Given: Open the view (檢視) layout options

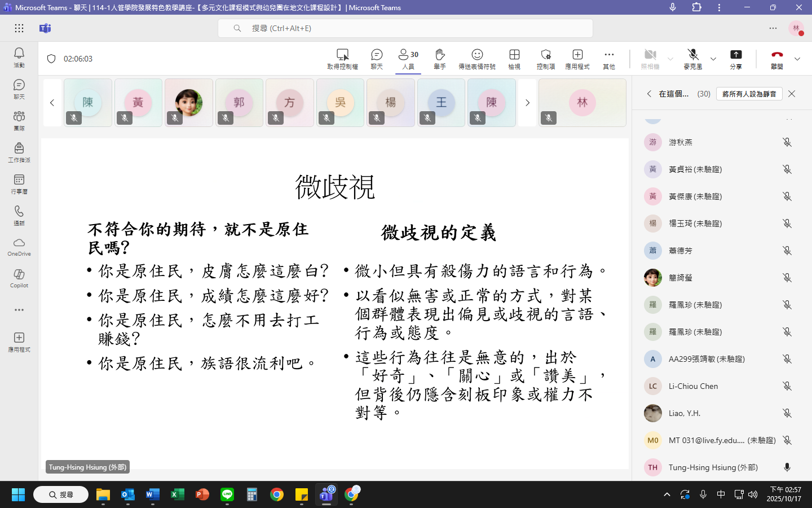Looking at the screenshot, I should pos(514,58).
